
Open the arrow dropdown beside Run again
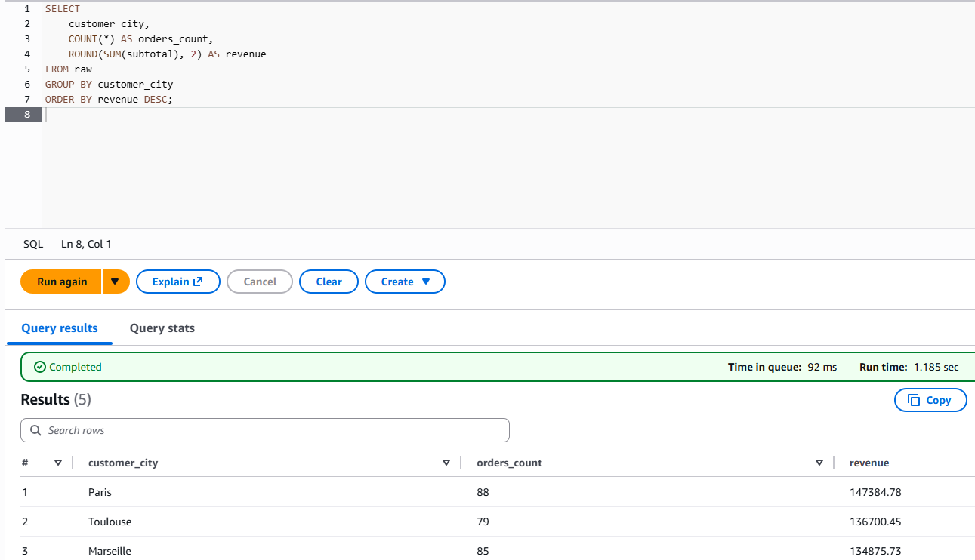tap(116, 282)
